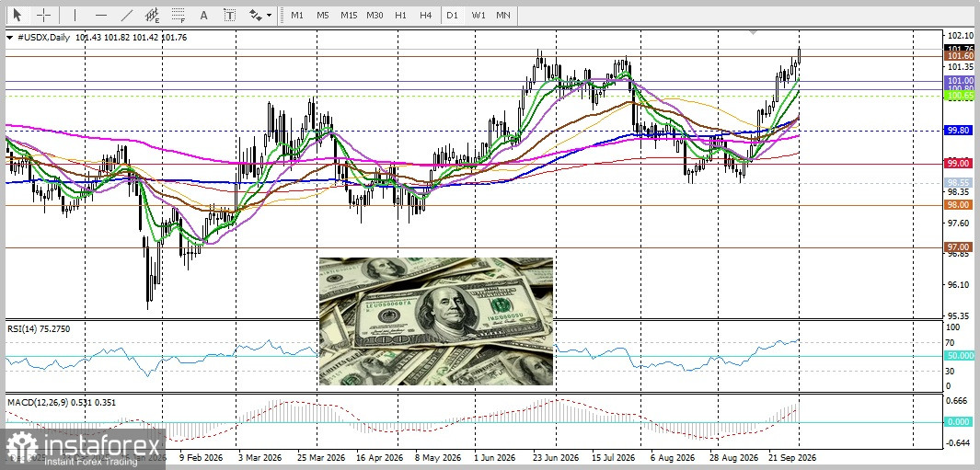Click the chart shift triangle marker at top

[754, 32]
